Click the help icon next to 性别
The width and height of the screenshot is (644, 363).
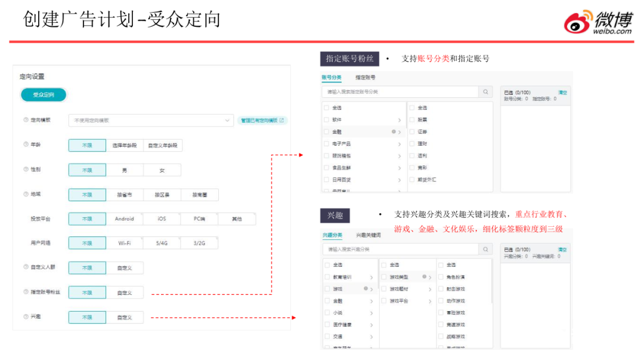click(x=26, y=170)
